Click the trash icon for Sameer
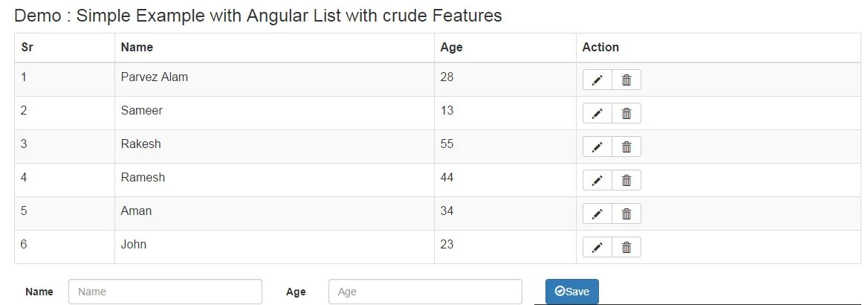Viewport: 868px width, 305px height. (626, 113)
